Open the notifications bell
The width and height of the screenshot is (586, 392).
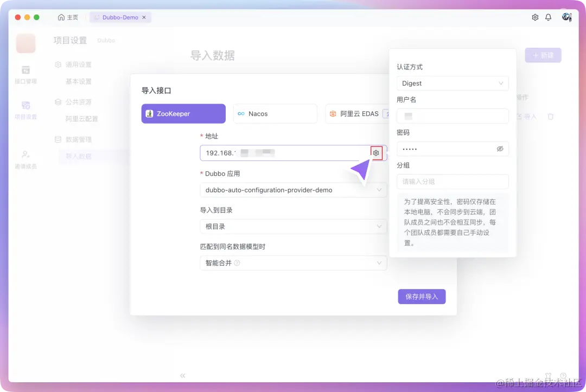[548, 17]
